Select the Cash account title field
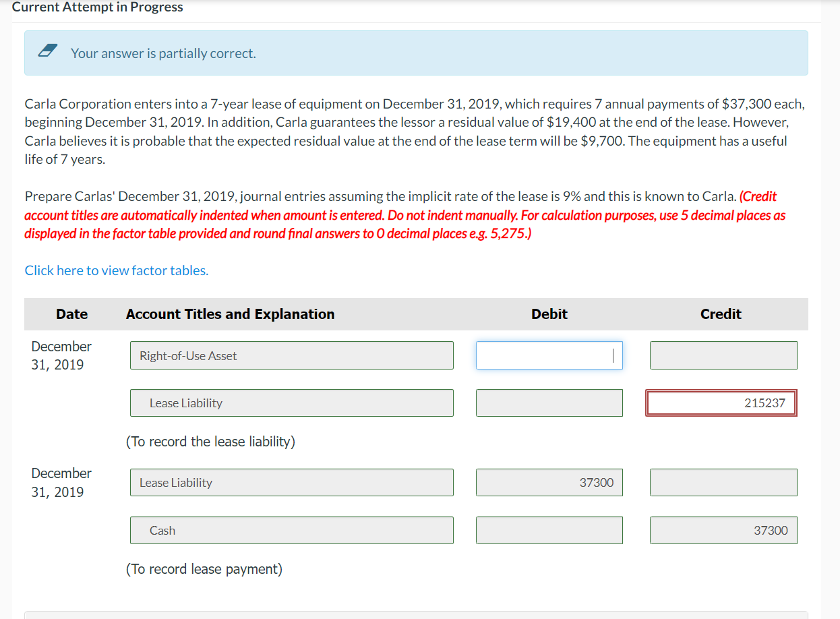 click(x=292, y=530)
